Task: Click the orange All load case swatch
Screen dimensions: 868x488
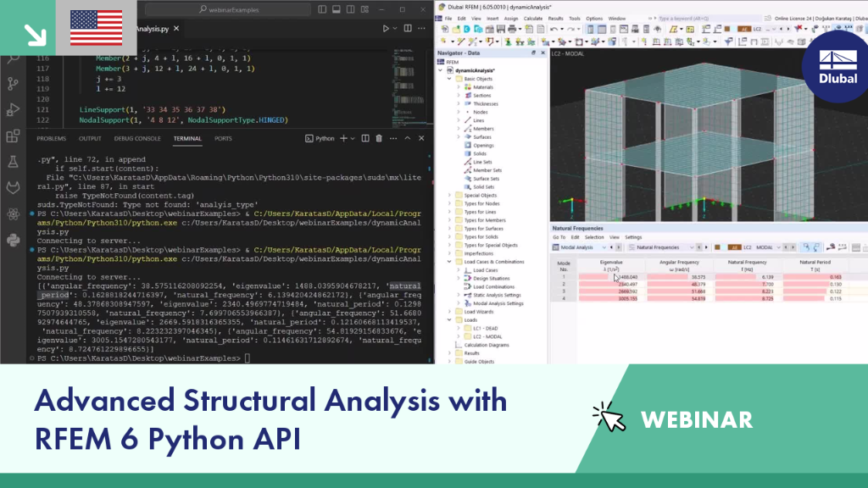Action: (734, 247)
